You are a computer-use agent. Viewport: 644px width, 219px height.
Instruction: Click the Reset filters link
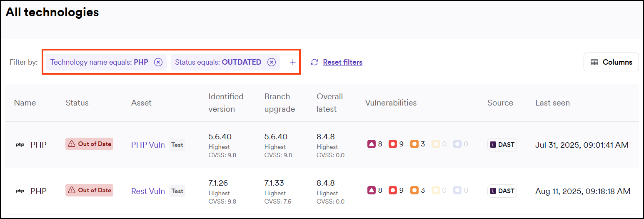pyautogui.click(x=342, y=62)
